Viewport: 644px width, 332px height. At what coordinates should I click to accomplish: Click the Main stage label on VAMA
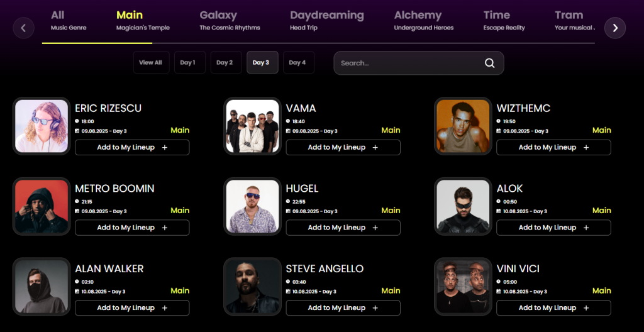[391, 130]
